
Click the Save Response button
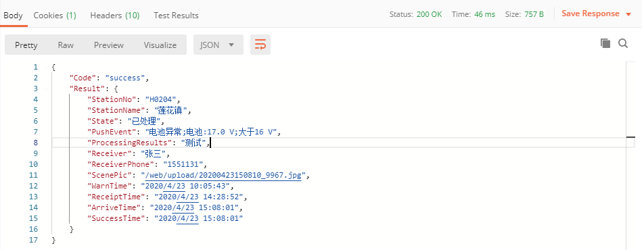point(590,14)
